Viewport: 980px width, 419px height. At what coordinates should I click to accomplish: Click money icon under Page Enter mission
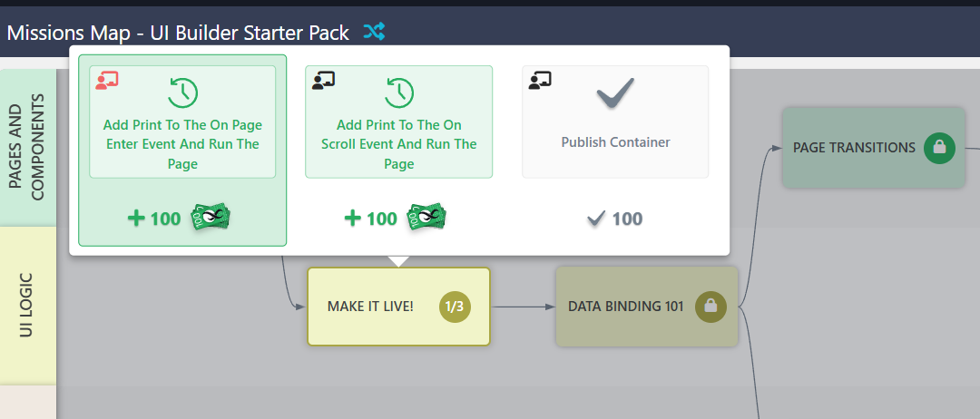pyautogui.click(x=211, y=218)
